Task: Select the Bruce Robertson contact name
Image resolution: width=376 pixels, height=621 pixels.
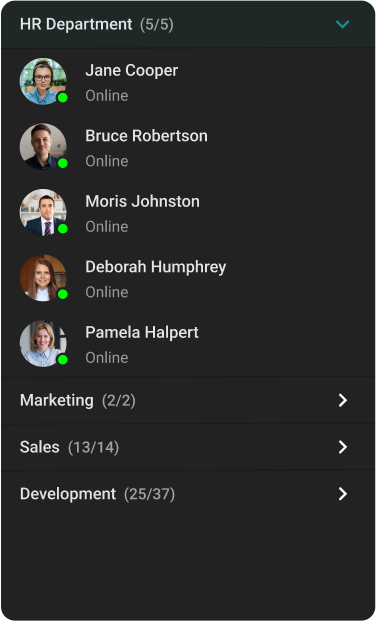Action: pyautogui.click(x=146, y=136)
